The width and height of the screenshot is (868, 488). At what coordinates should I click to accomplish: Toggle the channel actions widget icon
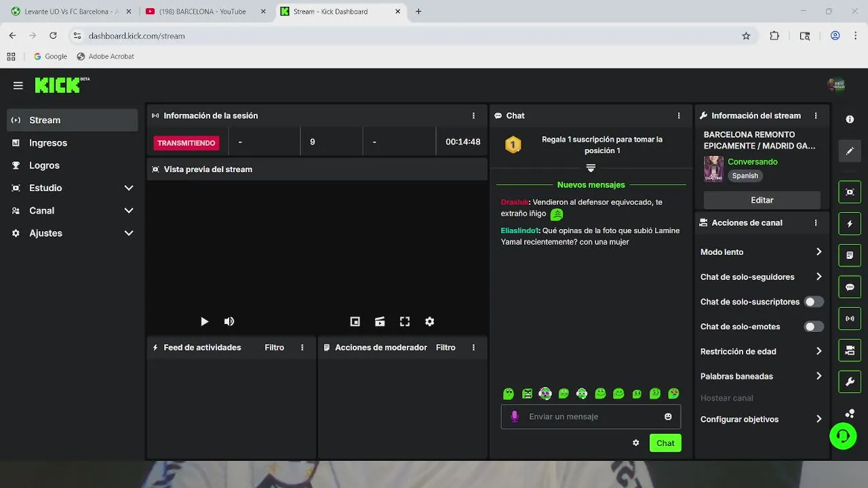(850, 350)
